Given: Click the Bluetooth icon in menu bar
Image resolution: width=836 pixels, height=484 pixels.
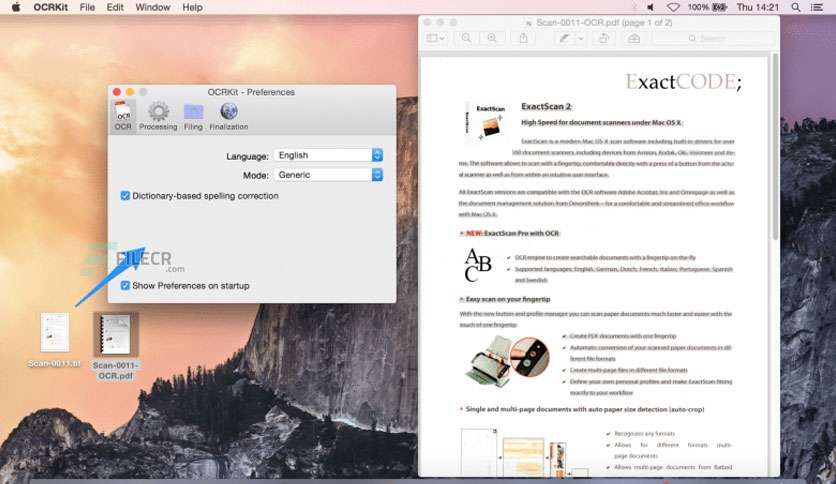Looking at the screenshot, I should click(x=634, y=7).
